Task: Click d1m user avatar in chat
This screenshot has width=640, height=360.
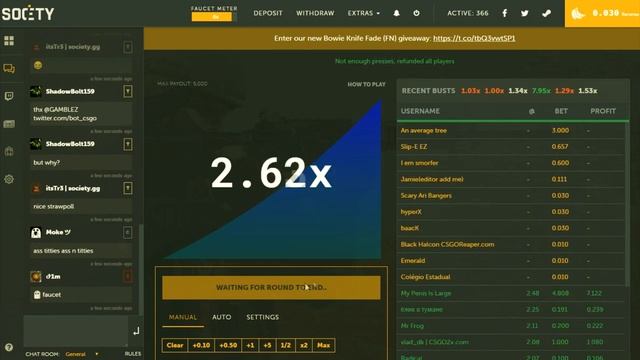Action: [x=36, y=277]
